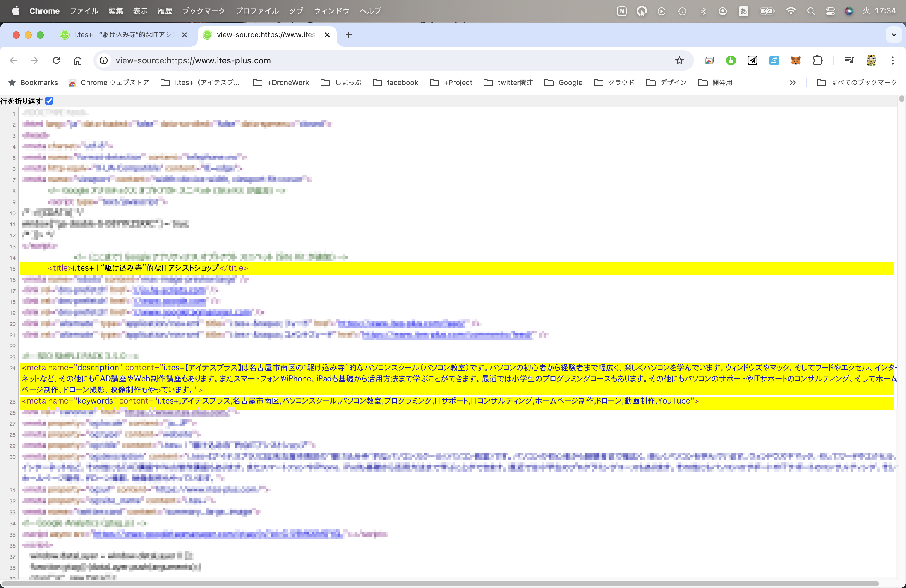Viewport: 906px width, 588px height.
Task: Go forward with the forward arrow
Action: (x=35, y=60)
